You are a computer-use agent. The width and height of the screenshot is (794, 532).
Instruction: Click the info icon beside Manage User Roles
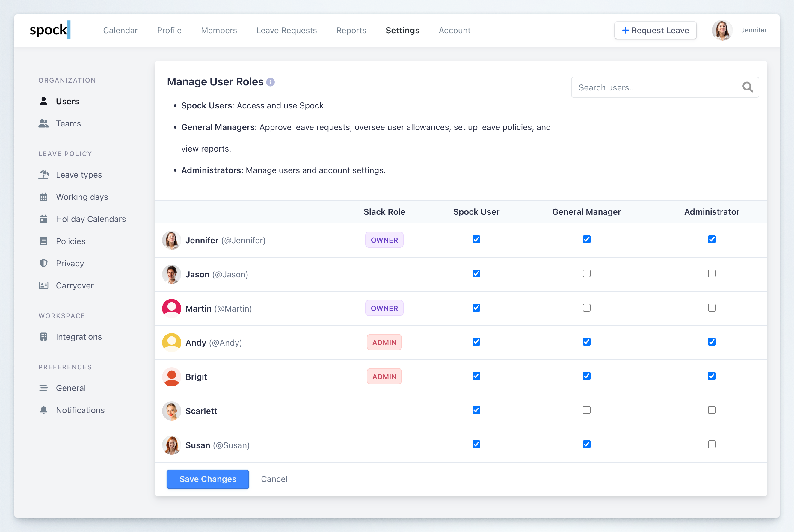pos(270,82)
